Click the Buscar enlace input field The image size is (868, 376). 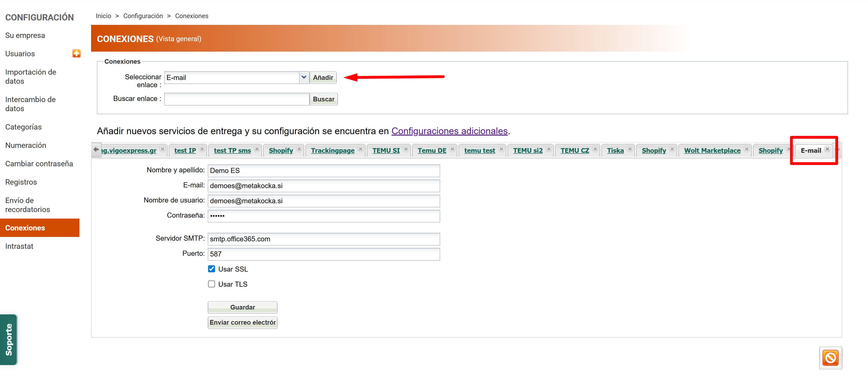coord(237,99)
